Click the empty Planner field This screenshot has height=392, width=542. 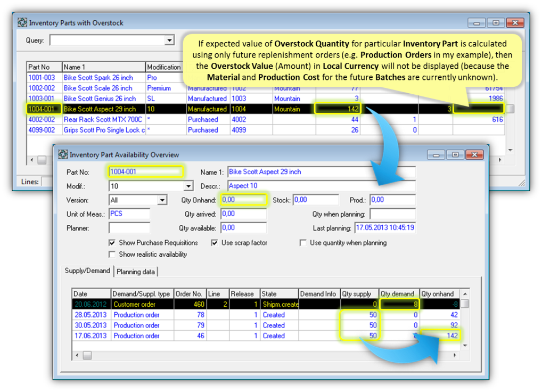click(x=129, y=228)
